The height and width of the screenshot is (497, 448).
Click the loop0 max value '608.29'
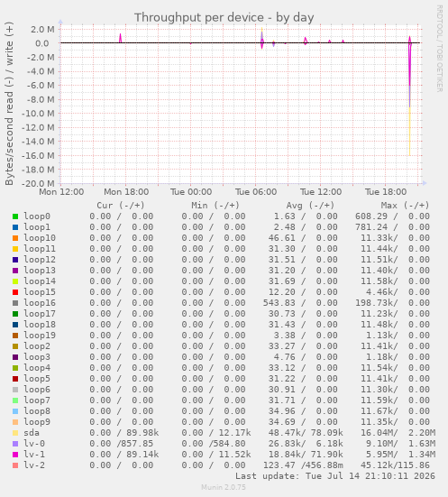click(371, 216)
